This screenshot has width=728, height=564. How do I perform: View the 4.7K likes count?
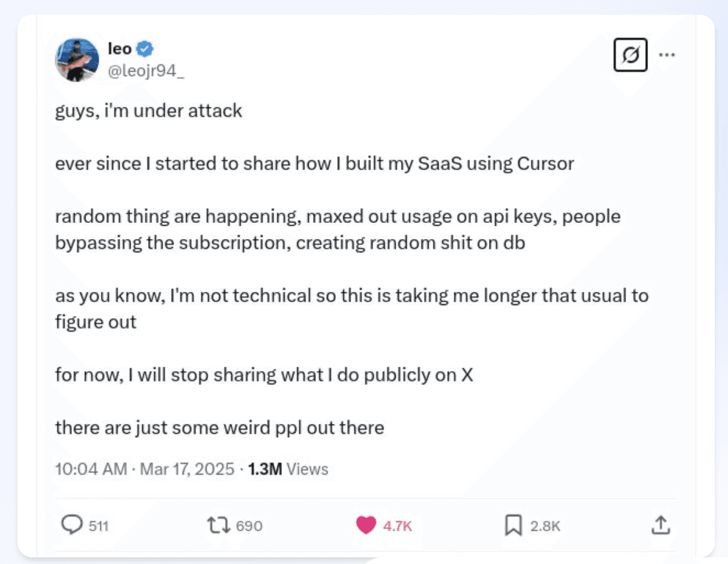tap(396, 526)
